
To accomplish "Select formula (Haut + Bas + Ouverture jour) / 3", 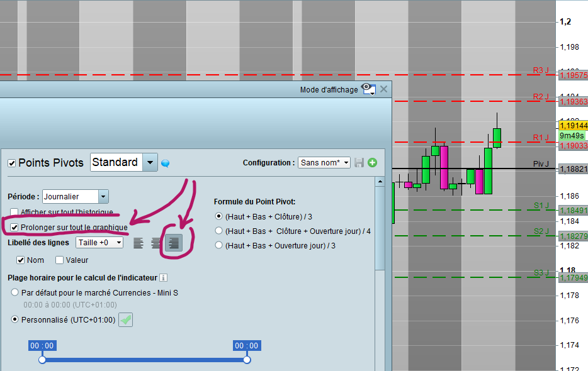I will 218,245.
